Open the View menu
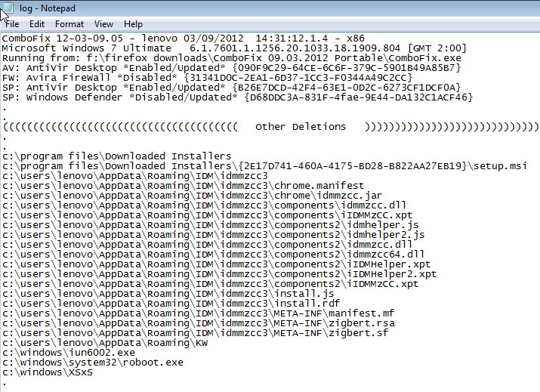This screenshot has height=392, width=540. pos(103,24)
